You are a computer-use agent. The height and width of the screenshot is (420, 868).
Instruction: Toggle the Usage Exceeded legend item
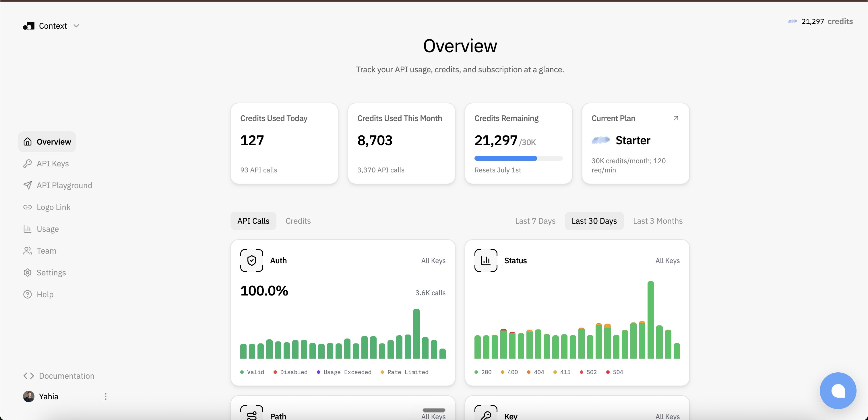coord(344,372)
